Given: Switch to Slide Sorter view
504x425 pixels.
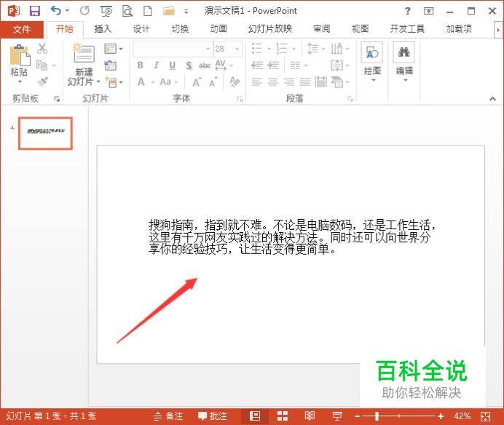Looking at the screenshot, I should click(282, 416).
